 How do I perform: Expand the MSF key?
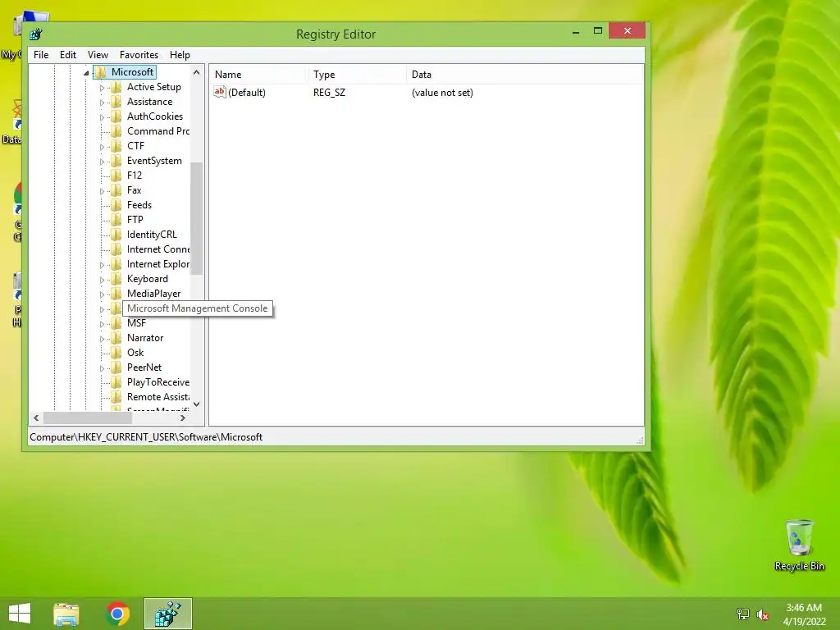pos(102,323)
